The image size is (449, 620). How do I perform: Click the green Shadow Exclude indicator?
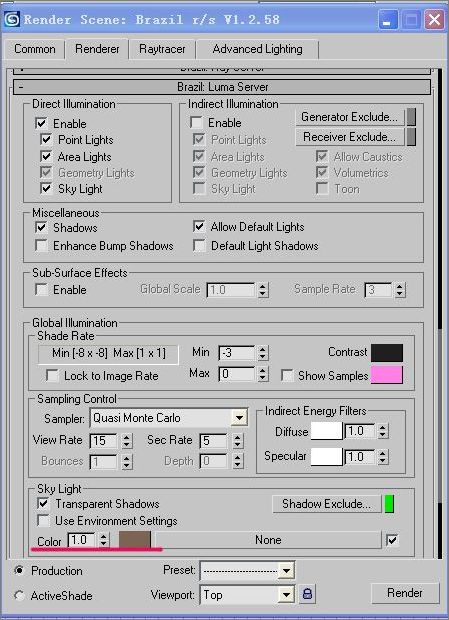tap(389, 504)
